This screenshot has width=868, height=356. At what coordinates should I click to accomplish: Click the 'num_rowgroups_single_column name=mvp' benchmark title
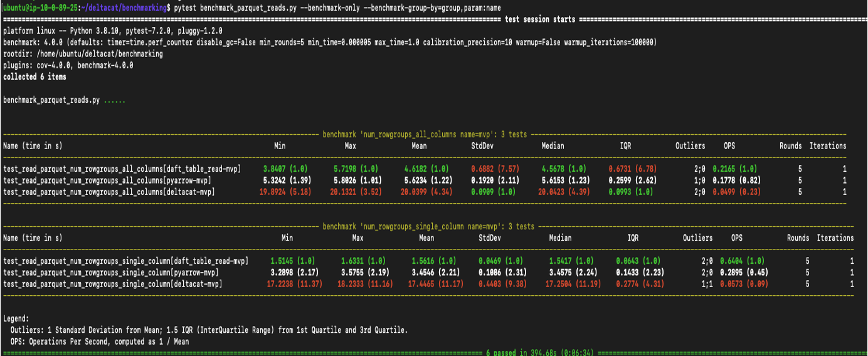428,226
